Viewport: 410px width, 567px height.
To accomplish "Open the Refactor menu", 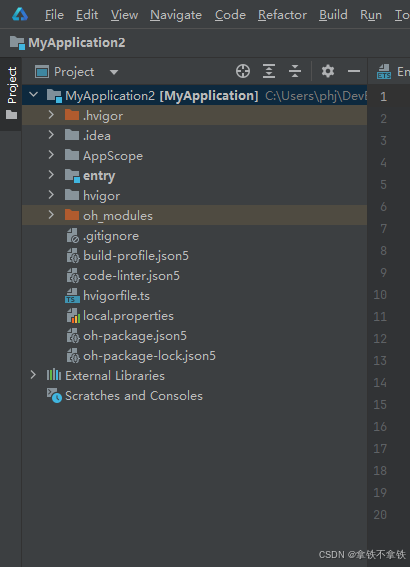I will 282,15.
